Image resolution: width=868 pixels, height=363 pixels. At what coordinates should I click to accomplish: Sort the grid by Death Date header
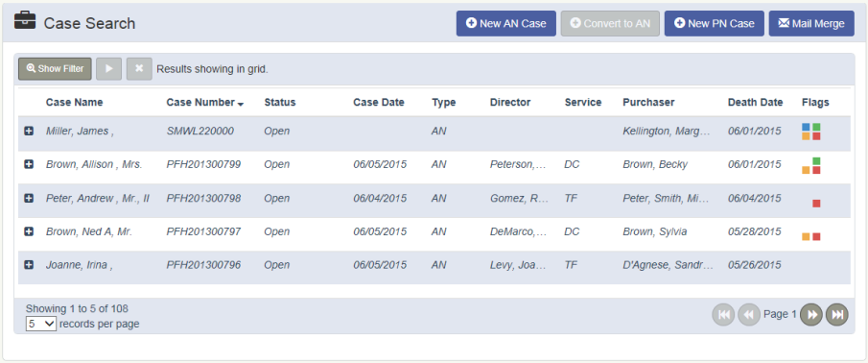click(755, 102)
